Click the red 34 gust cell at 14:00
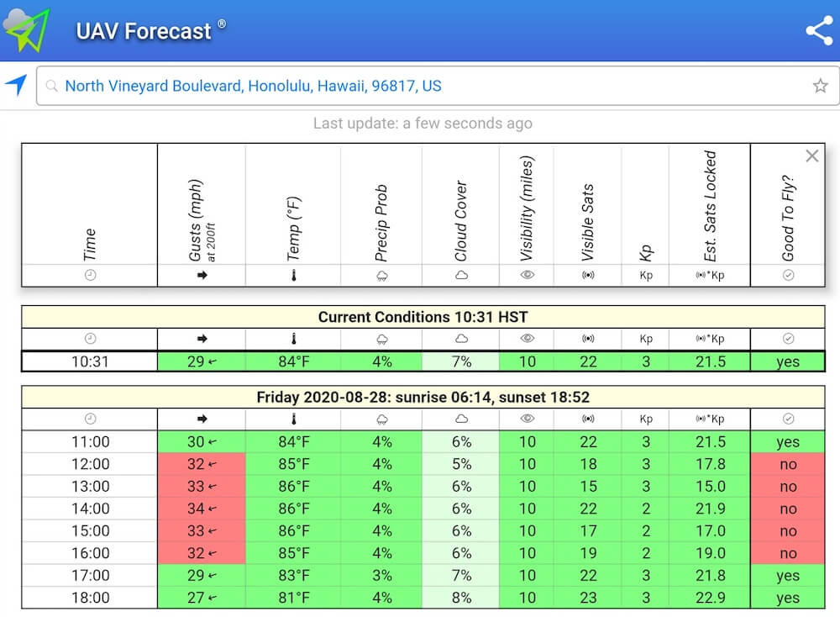The image size is (840, 617). click(x=202, y=509)
